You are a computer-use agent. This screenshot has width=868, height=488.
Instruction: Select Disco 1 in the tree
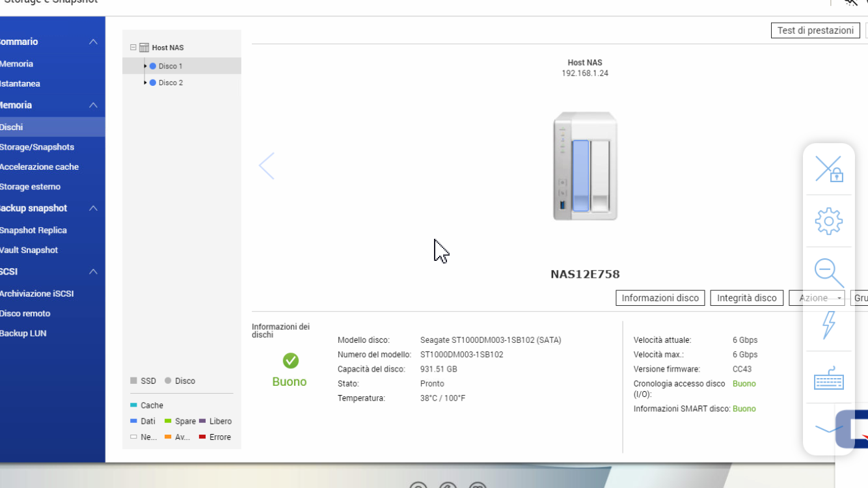click(x=170, y=66)
